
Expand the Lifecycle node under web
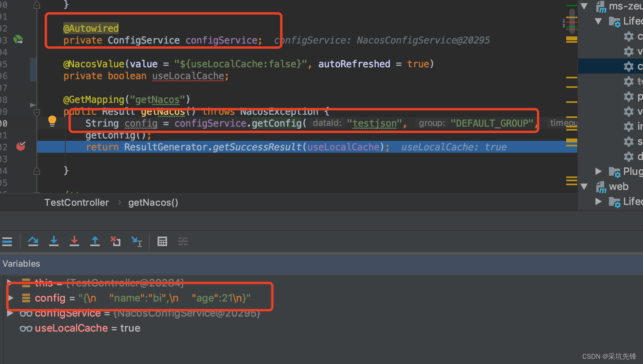click(598, 201)
